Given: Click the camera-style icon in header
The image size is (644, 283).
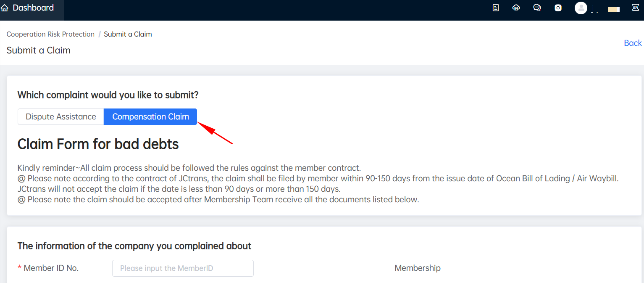Looking at the screenshot, I should (558, 8).
